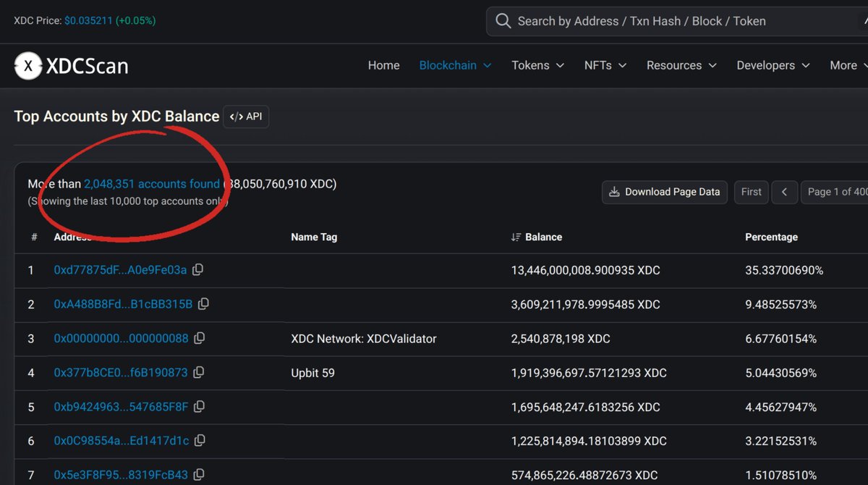Copy address 0xA488B8Fd...B1cBB315B

pyautogui.click(x=203, y=304)
